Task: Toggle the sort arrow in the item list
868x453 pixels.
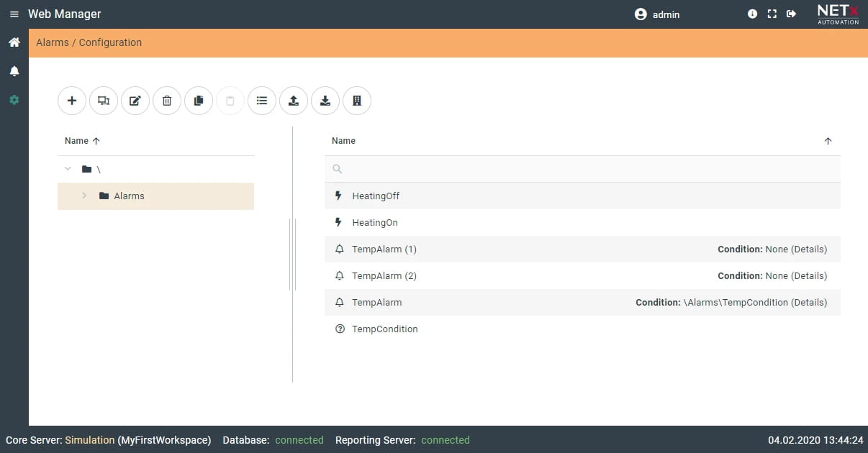Action: pos(828,141)
